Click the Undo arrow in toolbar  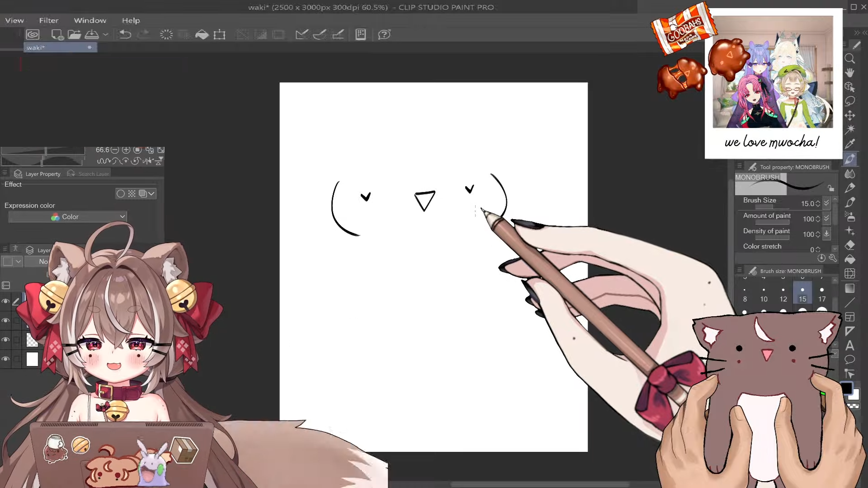pyautogui.click(x=125, y=35)
